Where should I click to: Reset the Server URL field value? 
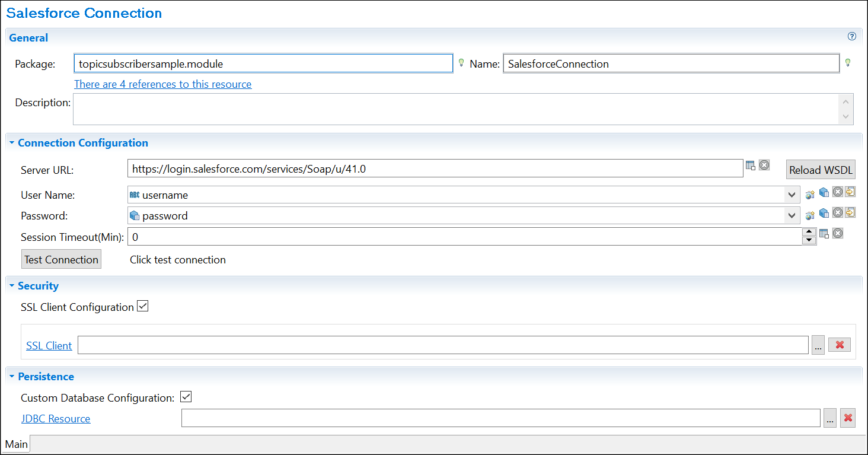(764, 165)
